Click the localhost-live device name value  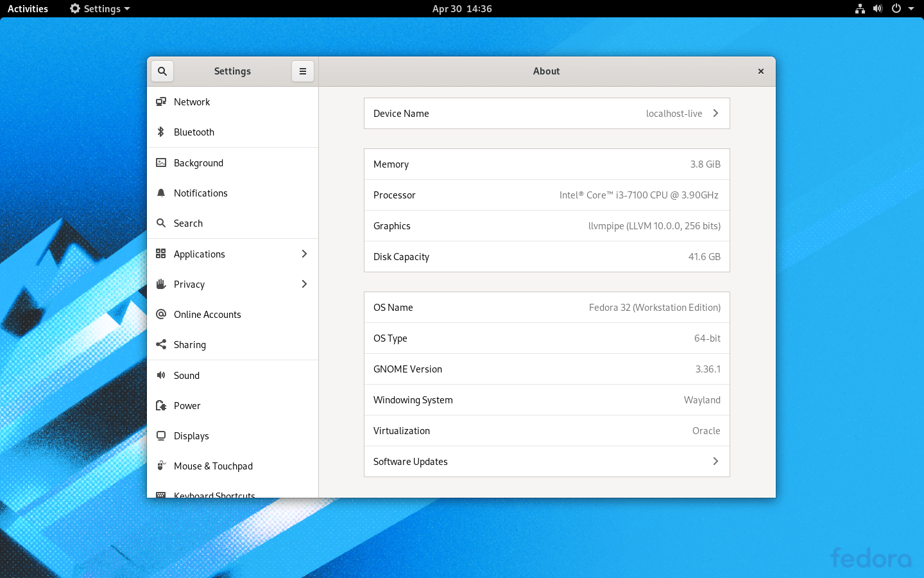click(x=674, y=113)
